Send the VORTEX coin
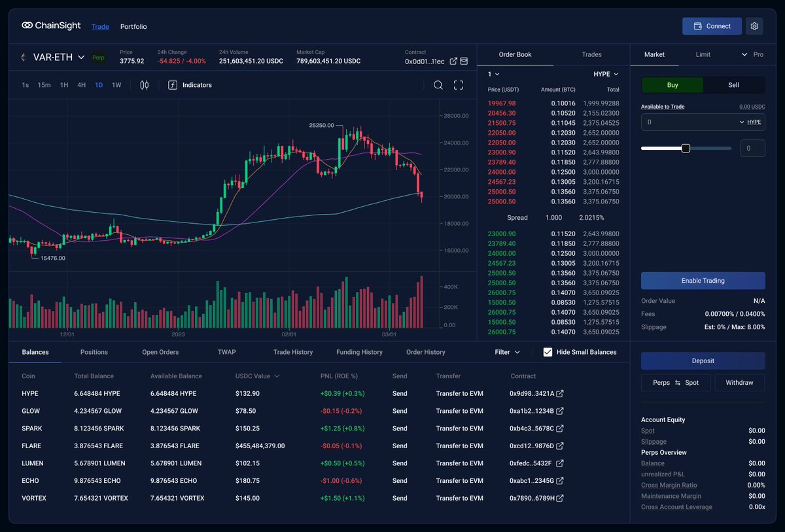This screenshot has height=532, width=785. 400,498
